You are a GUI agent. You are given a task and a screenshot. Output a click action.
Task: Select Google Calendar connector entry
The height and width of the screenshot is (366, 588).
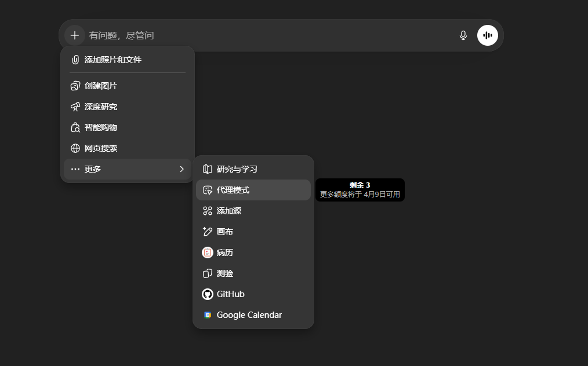point(253,315)
